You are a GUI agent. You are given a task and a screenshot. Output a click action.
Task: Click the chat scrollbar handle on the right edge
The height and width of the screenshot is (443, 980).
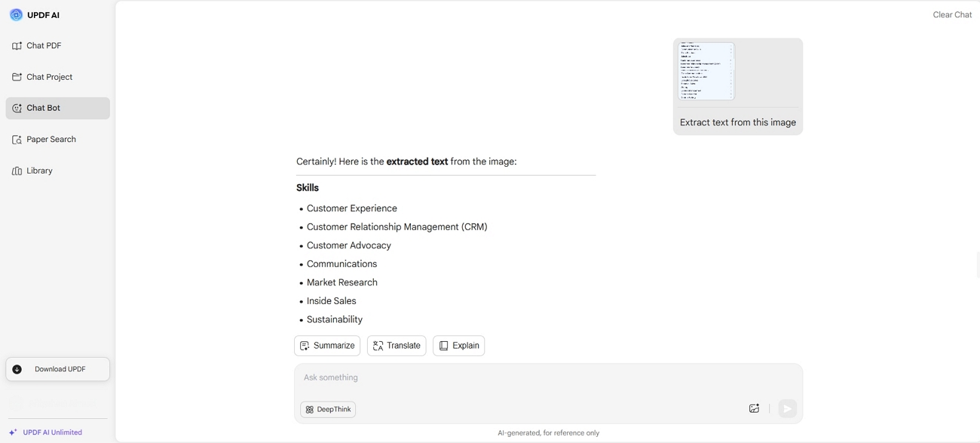point(978,266)
